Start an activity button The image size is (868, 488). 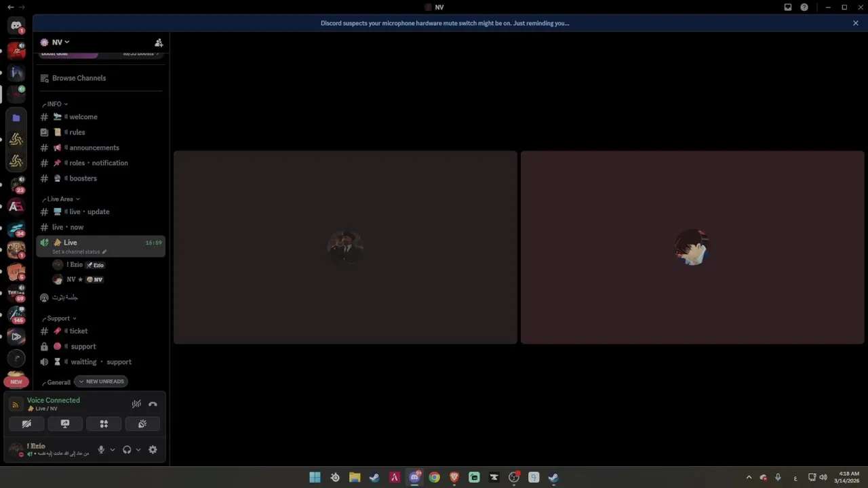(104, 424)
